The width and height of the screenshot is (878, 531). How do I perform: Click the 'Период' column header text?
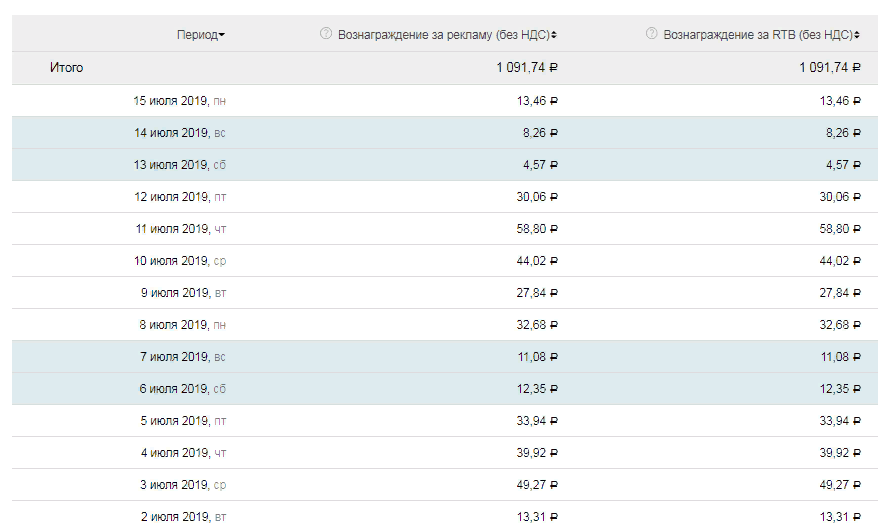[197, 35]
